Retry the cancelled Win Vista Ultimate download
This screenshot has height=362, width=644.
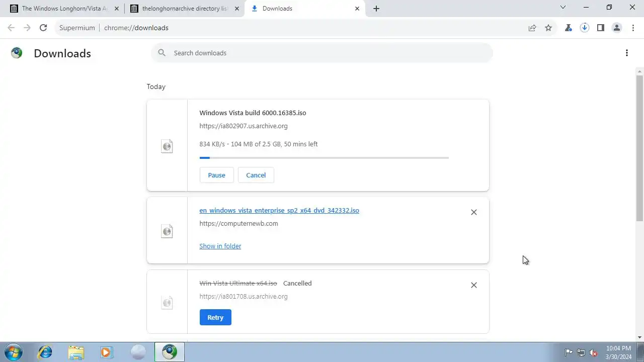coord(215,317)
